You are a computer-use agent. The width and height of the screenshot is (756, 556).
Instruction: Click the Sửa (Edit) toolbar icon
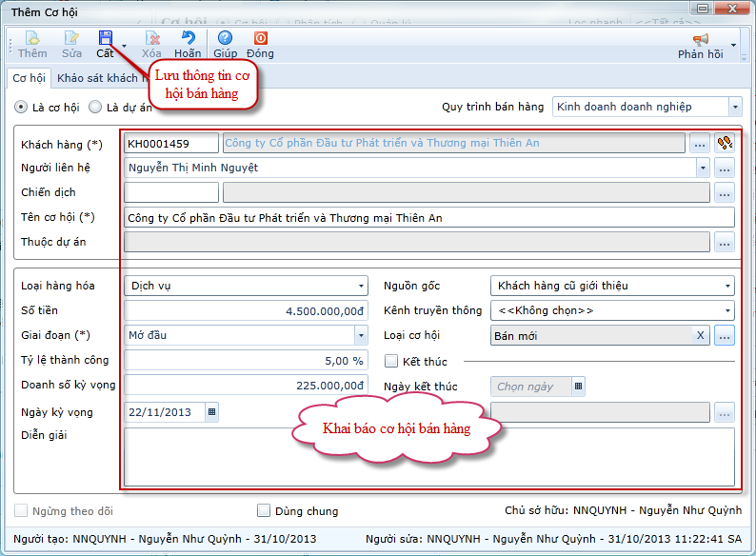click(71, 39)
